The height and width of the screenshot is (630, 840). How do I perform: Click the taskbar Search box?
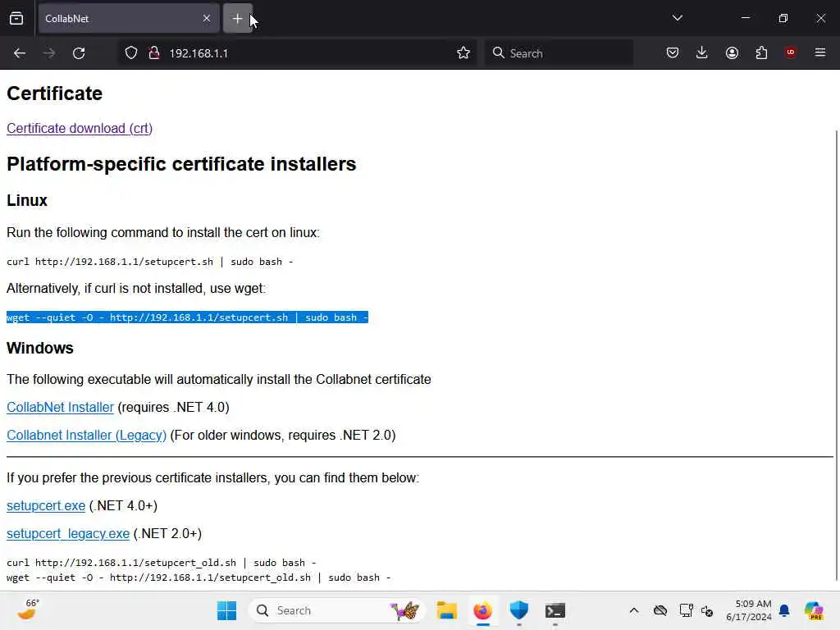(x=336, y=610)
